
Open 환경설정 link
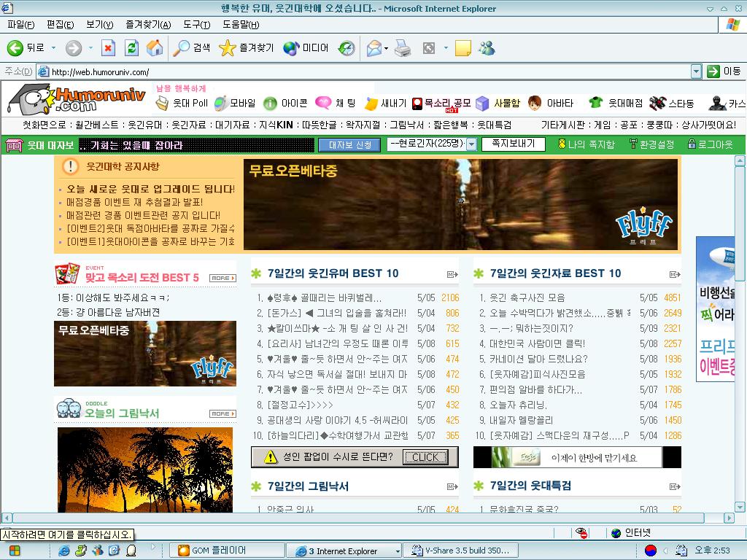pyautogui.click(x=651, y=144)
